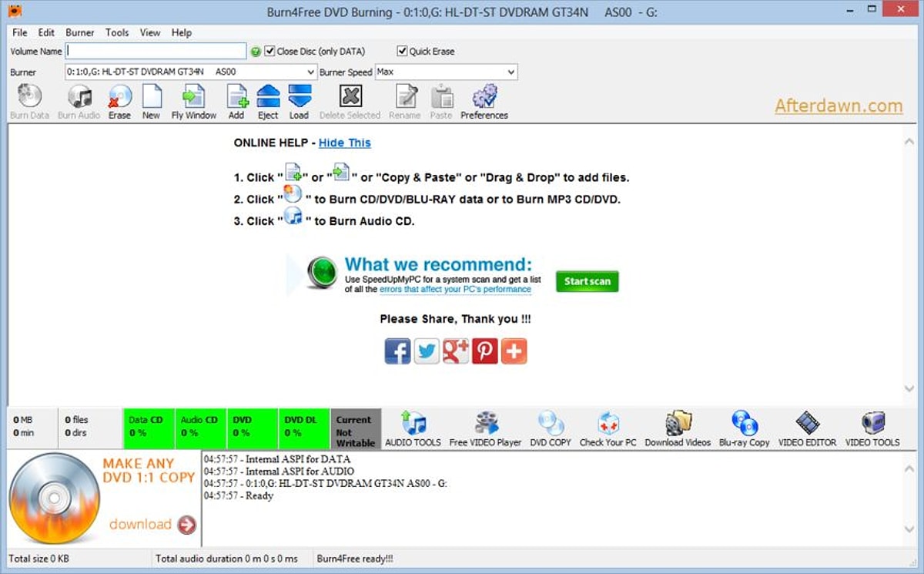
Task: Click inside the Volume Name field
Action: 156,52
